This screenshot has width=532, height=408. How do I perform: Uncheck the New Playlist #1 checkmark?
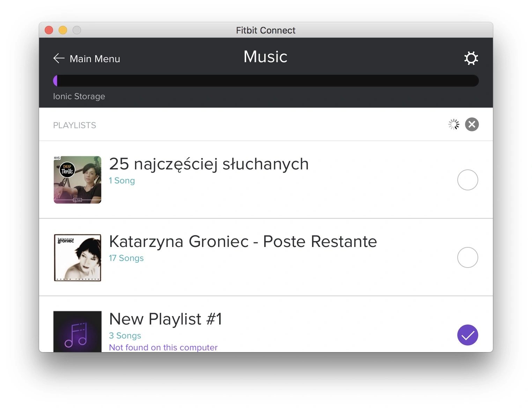pyautogui.click(x=467, y=335)
